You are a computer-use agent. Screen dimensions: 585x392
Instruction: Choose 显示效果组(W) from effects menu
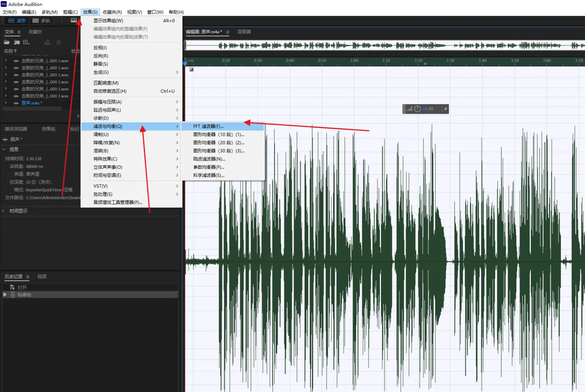(132, 20)
